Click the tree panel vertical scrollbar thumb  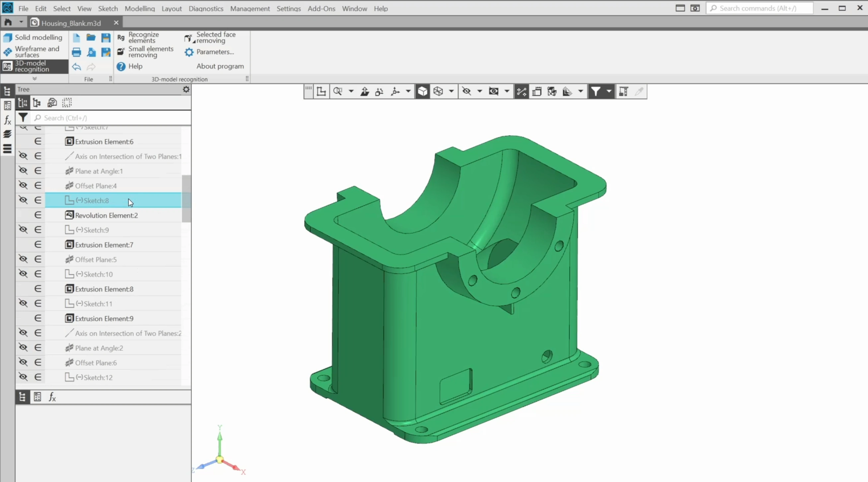(186, 199)
